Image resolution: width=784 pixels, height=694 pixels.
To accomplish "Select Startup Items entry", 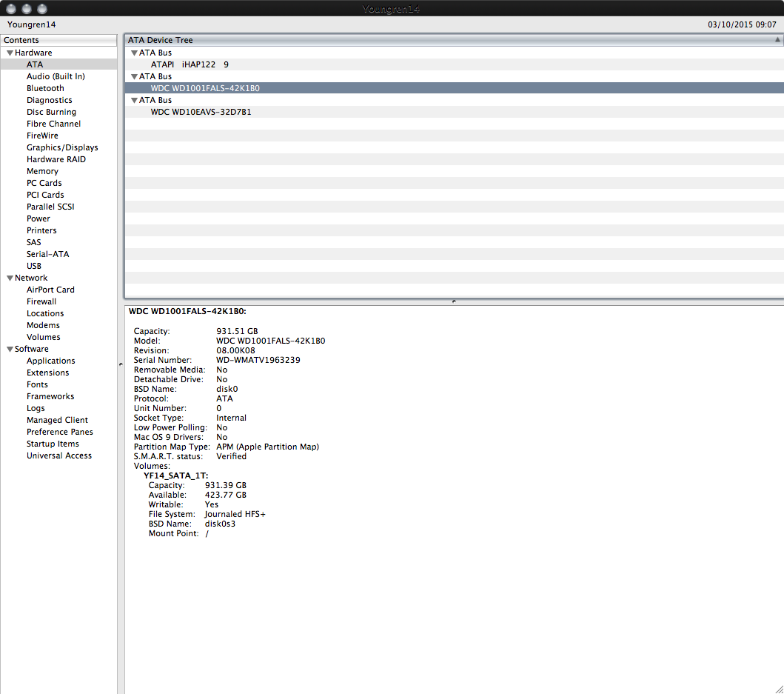I will pos(53,444).
